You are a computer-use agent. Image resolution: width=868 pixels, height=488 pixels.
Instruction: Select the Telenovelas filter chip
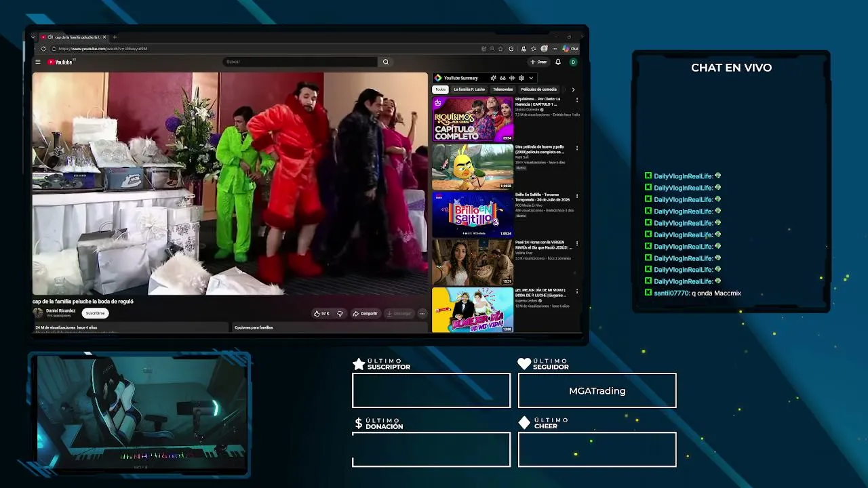(x=503, y=89)
